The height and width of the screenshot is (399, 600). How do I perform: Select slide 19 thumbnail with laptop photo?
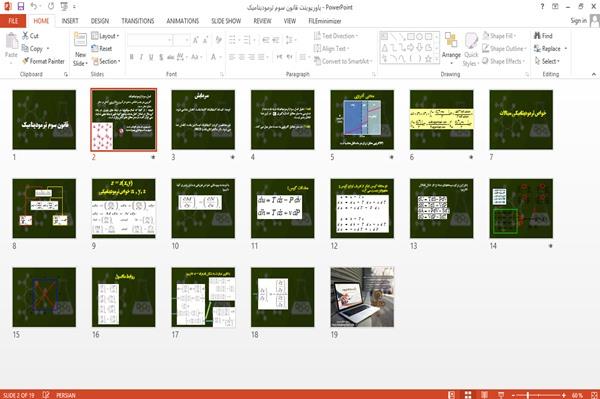pyautogui.click(x=362, y=297)
